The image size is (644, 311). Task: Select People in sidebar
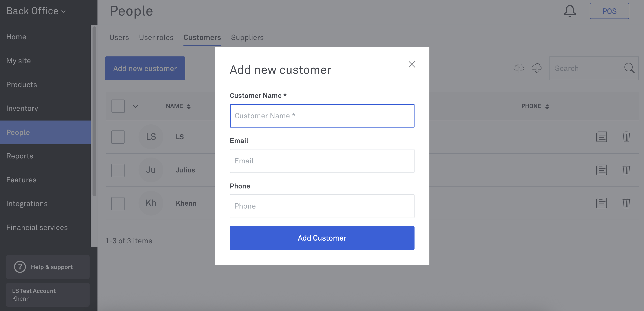(x=45, y=132)
